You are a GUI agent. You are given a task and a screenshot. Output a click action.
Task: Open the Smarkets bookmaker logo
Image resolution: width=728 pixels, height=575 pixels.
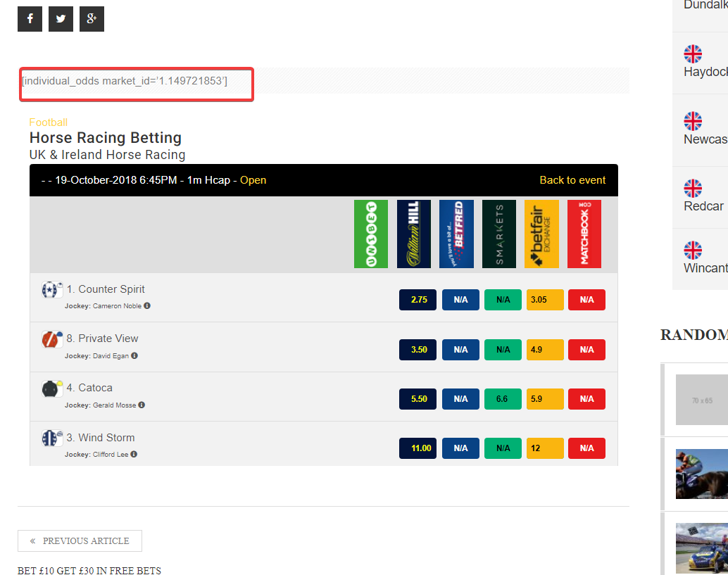coord(499,234)
